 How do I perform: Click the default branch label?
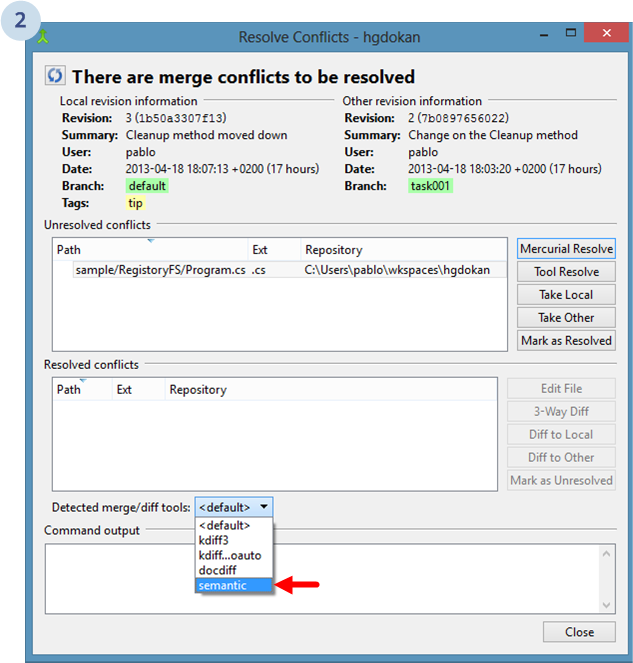[x=147, y=186]
